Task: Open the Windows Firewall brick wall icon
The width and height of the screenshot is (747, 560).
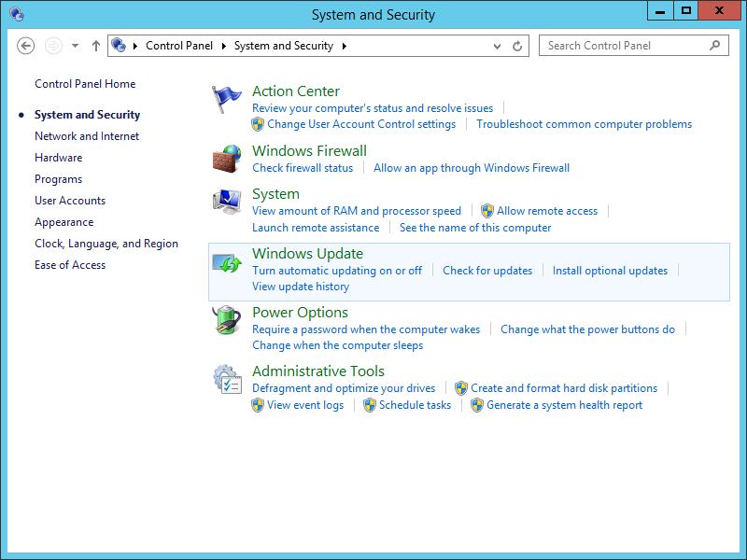Action: click(227, 159)
